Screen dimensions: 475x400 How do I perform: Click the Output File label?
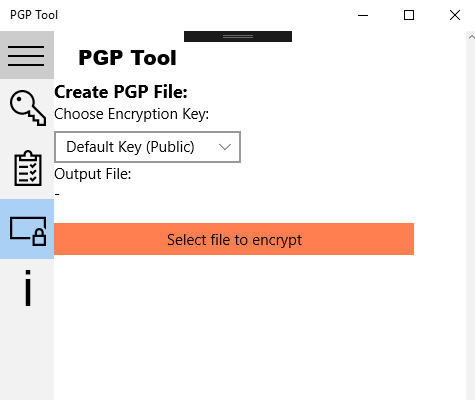point(93,174)
